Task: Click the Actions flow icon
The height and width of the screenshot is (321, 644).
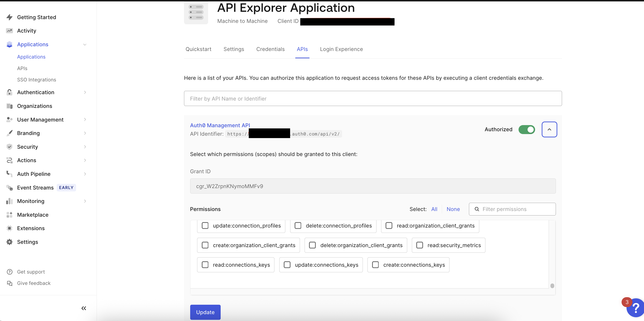Action: (9, 160)
